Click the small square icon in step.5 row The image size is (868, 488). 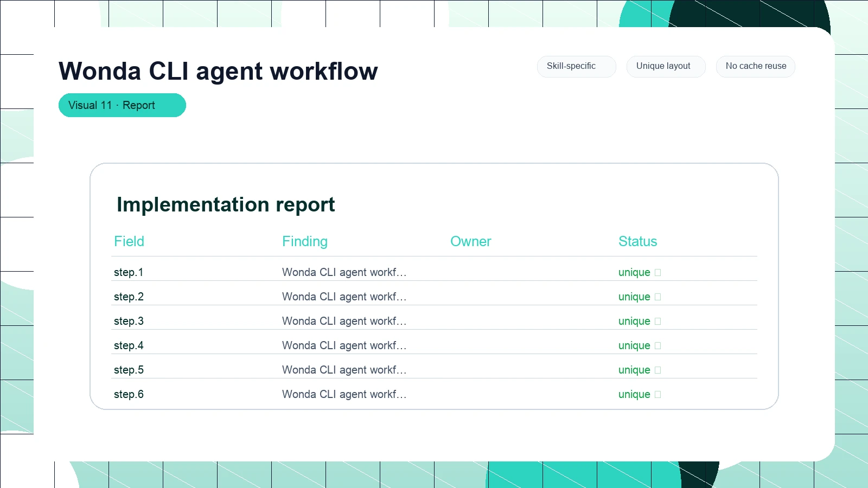(658, 370)
